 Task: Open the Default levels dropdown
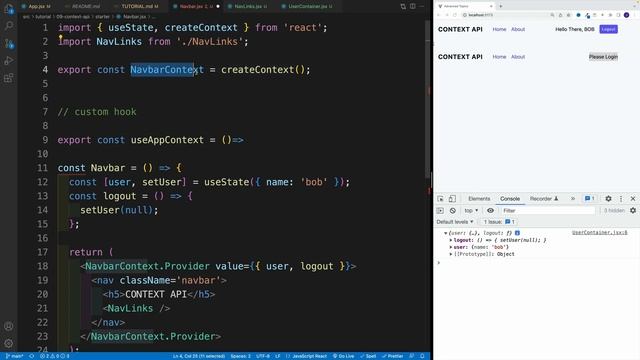click(455, 222)
